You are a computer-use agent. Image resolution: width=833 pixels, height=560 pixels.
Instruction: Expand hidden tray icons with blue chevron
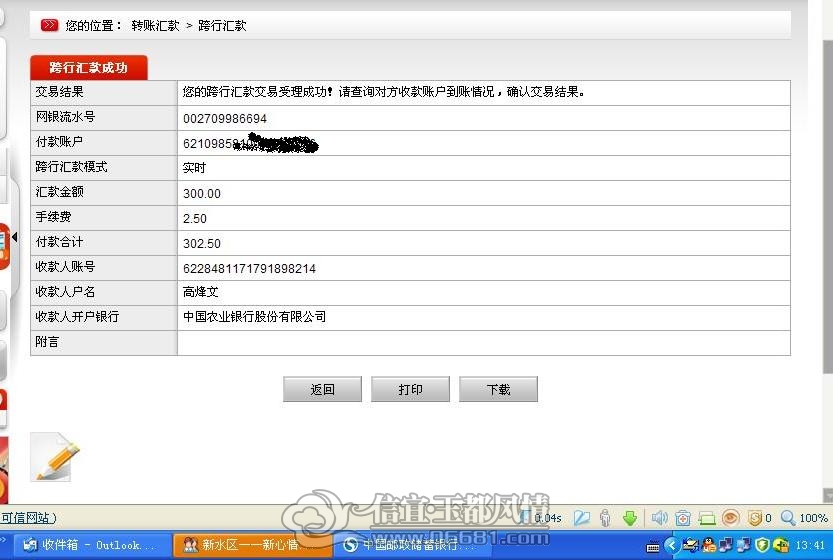[x=670, y=545]
